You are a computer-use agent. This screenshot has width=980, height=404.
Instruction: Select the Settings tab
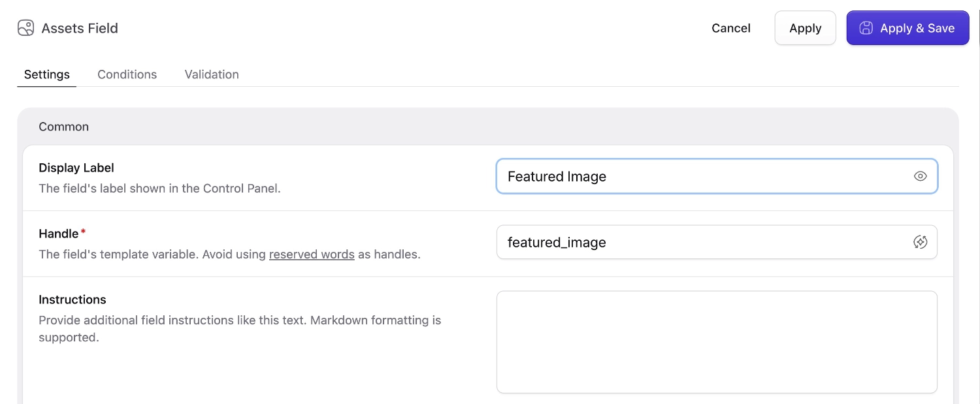tap(46, 74)
